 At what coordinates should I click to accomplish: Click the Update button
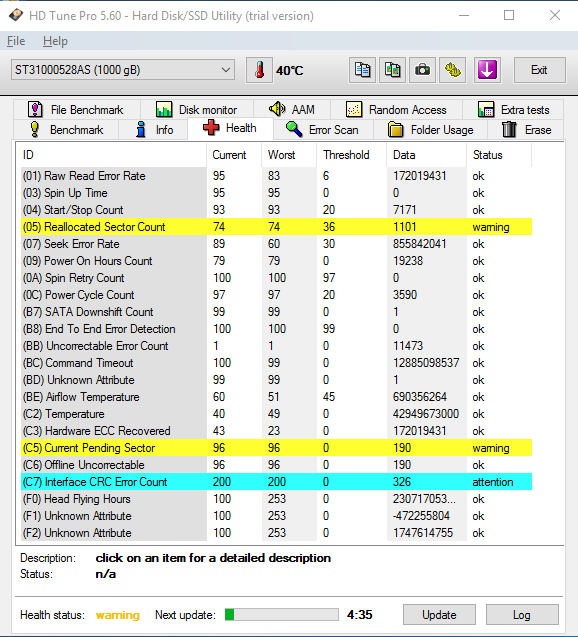click(439, 615)
